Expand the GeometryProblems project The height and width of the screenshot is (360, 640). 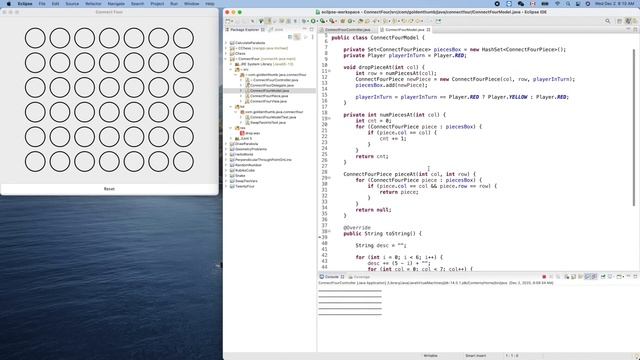pyautogui.click(x=226, y=149)
